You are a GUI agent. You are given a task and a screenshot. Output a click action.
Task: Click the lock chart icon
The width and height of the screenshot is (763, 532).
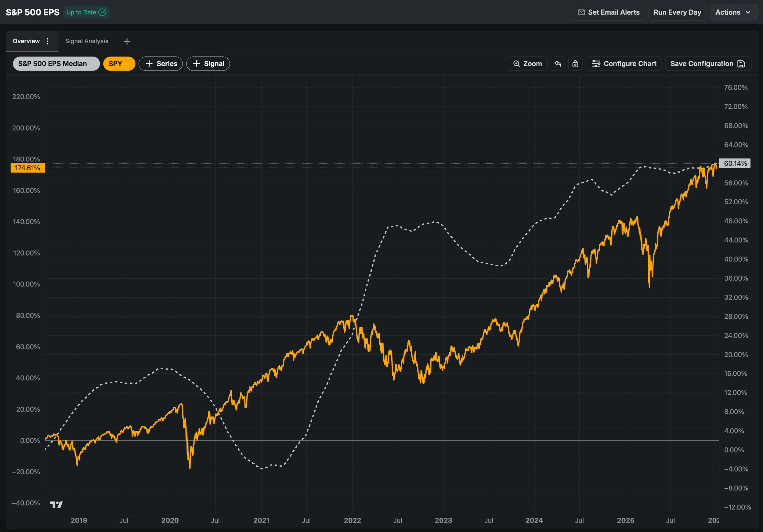click(x=575, y=63)
